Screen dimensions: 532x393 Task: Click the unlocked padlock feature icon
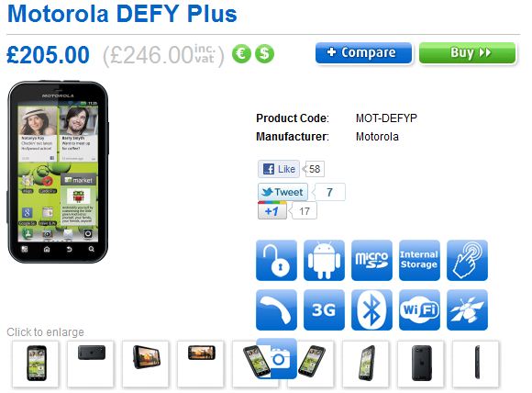[x=276, y=261]
